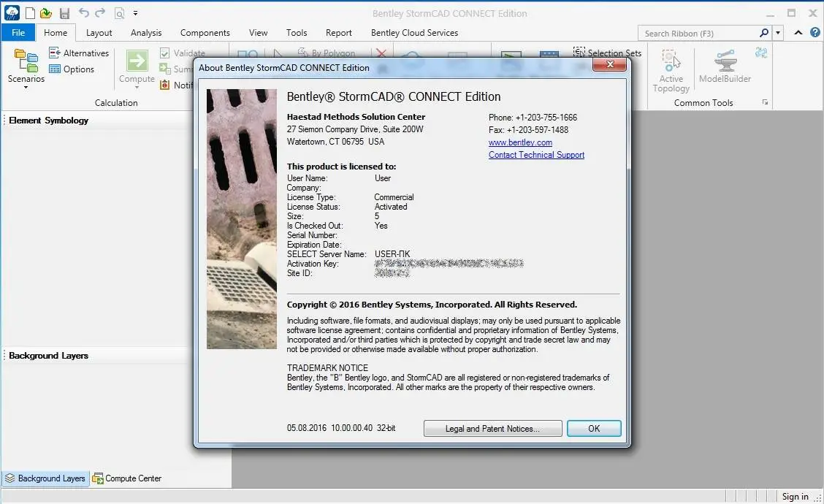Image resolution: width=824 pixels, height=504 pixels.
Task: Open the Search Ribbon dropdown arrow
Action: coord(778,33)
